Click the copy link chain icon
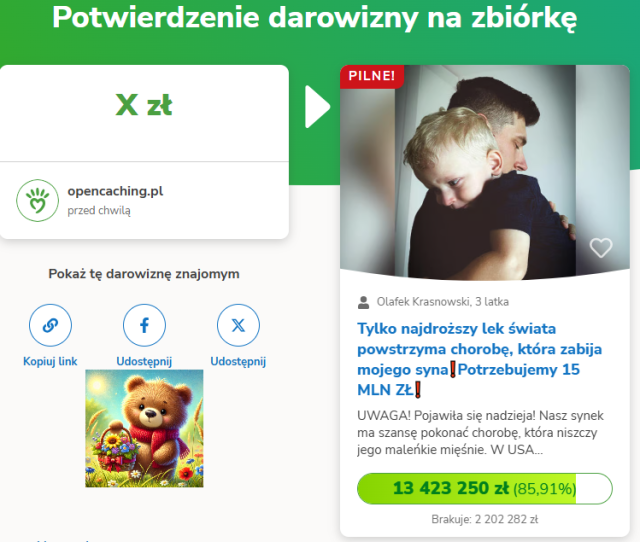640x542 pixels. tap(50, 325)
